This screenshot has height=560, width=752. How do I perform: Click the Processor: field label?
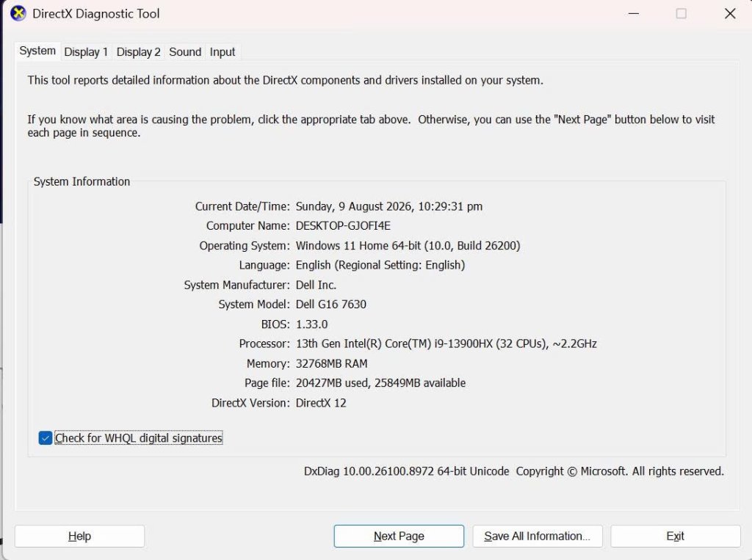pos(264,343)
